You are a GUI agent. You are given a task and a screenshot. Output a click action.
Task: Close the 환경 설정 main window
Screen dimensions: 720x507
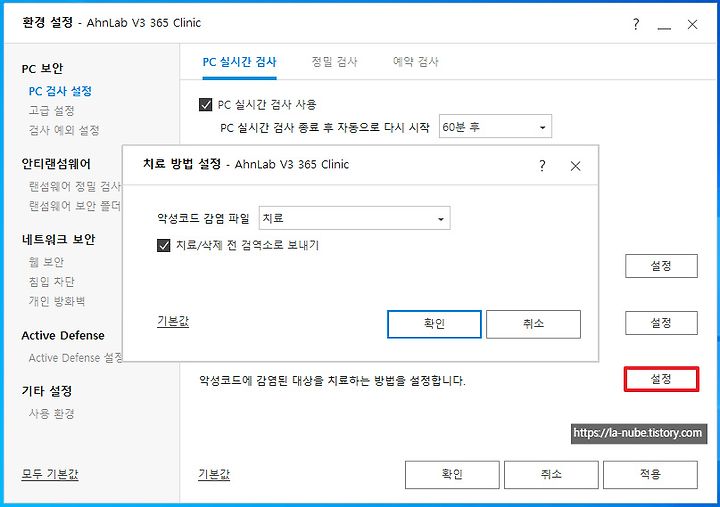[x=692, y=24]
